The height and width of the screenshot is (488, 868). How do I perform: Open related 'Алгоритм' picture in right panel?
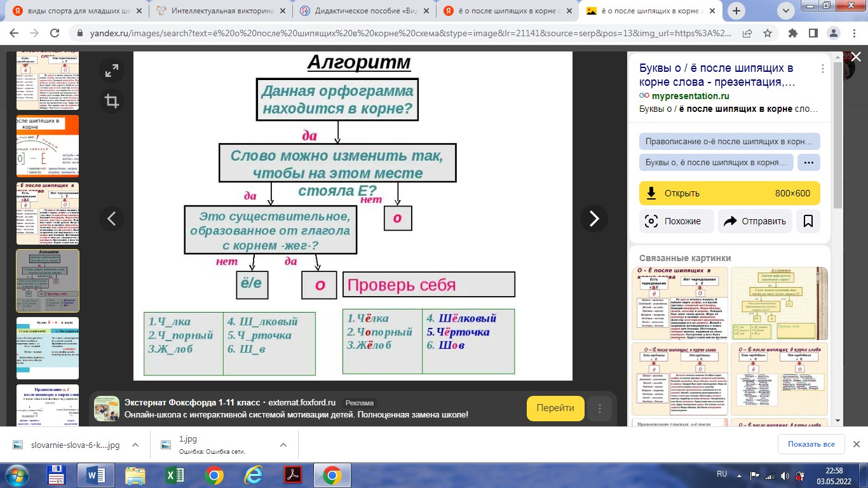(779, 303)
